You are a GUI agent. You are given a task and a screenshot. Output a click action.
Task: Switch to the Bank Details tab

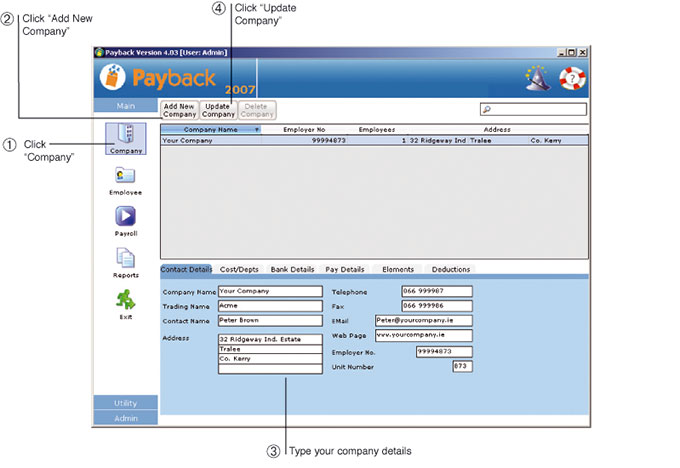tap(292, 269)
